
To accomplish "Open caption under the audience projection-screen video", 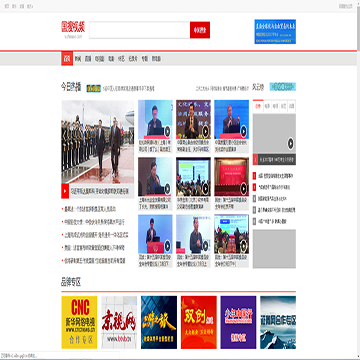I will coord(193,203).
